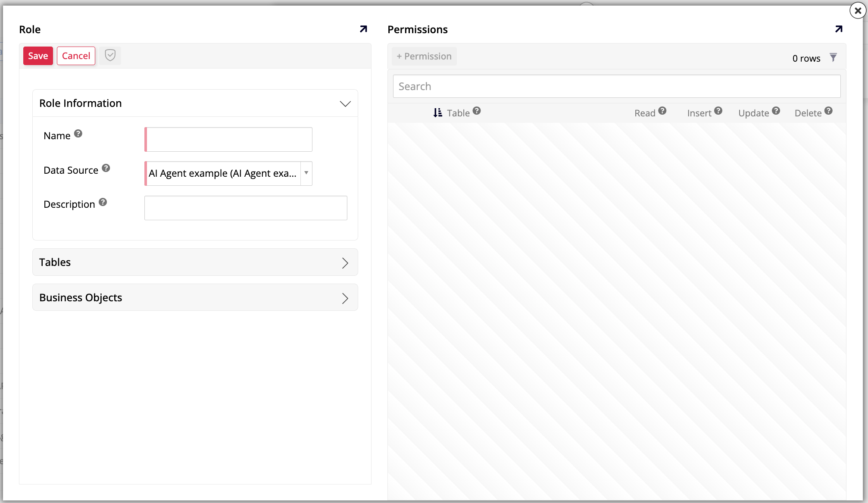Screen dimensions: 868x503
Task: Click the Table sort icon
Action: tap(437, 112)
